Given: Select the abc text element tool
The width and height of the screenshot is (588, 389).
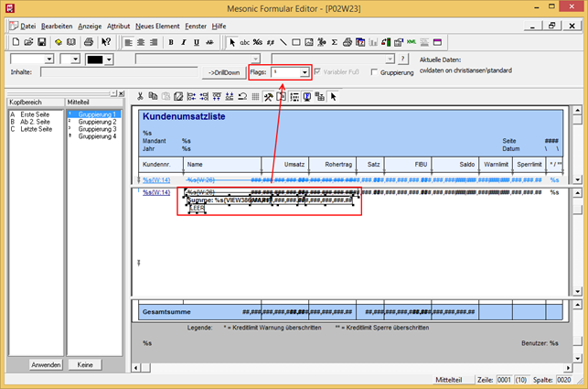Looking at the screenshot, I should [x=244, y=42].
